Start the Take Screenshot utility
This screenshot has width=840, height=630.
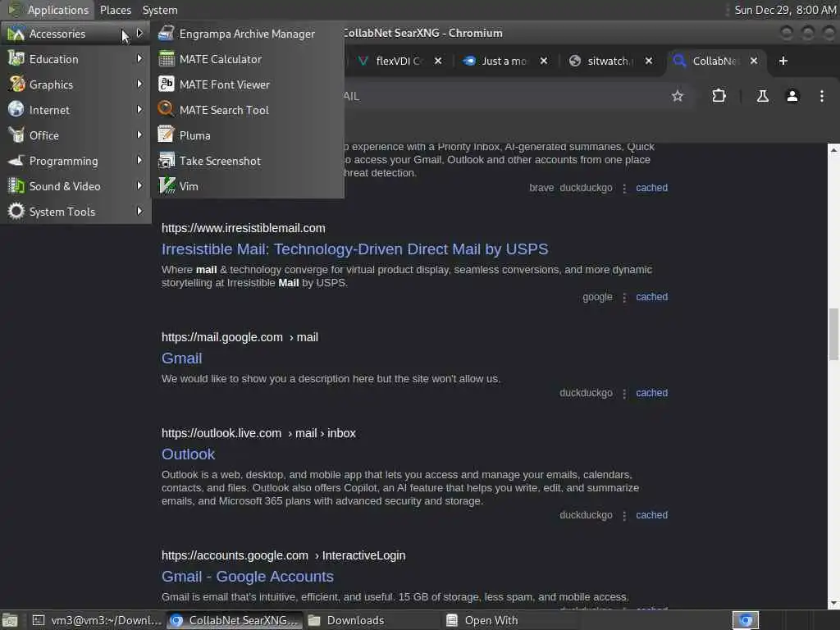247,161
